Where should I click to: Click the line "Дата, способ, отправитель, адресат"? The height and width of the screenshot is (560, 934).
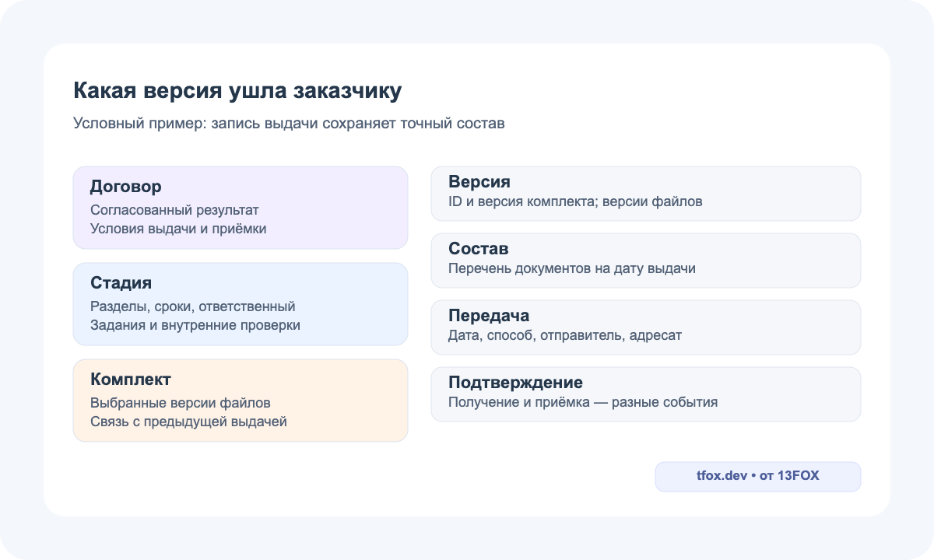[x=565, y=335]
